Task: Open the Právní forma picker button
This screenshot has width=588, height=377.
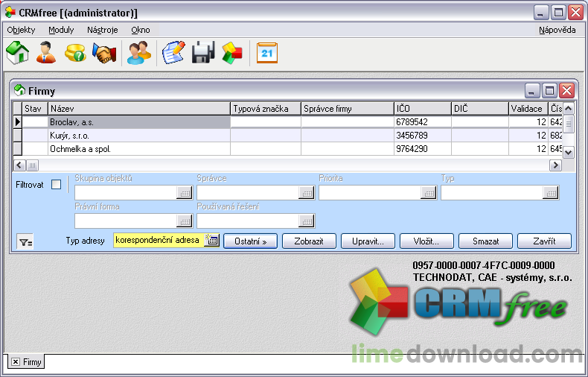Action: (185, 221)
